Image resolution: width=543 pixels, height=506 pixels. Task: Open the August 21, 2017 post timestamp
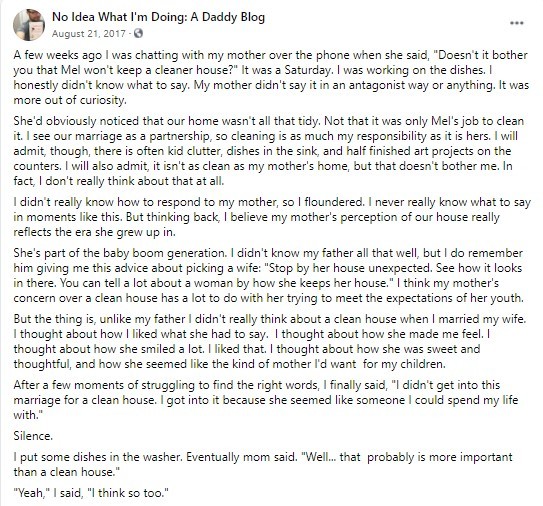tap(89, 34)
